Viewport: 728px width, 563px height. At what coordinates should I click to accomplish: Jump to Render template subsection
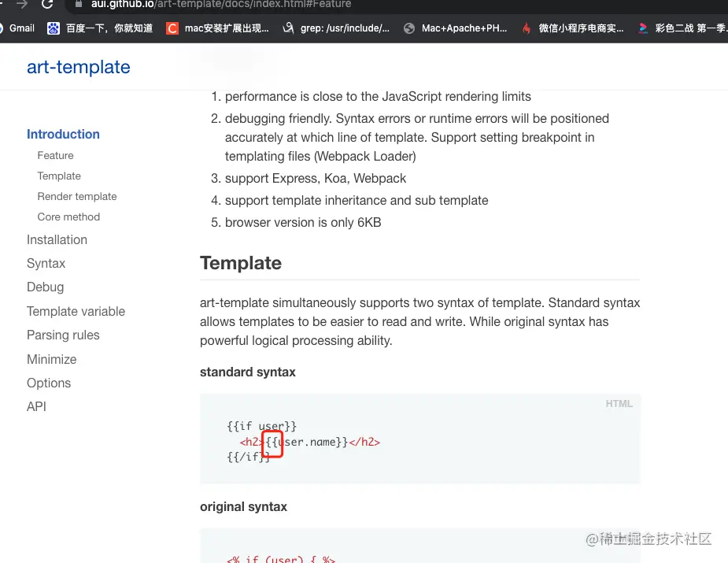tap(77, 196)
